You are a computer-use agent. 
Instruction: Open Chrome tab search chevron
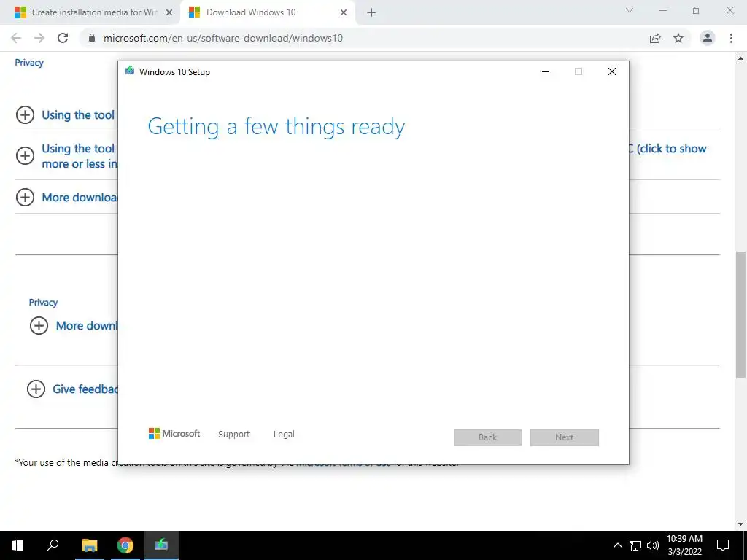(630, 10)
